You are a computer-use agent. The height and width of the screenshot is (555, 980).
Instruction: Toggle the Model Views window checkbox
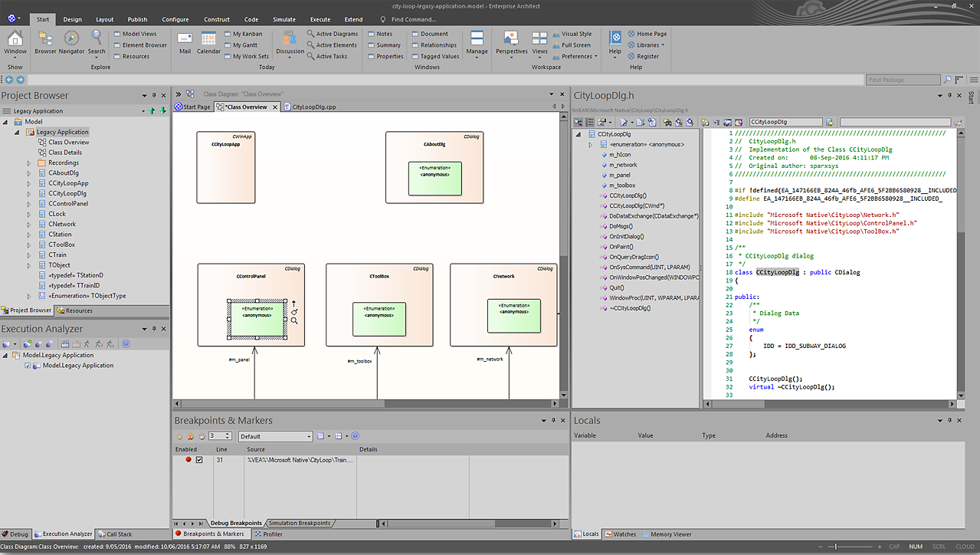116,34
